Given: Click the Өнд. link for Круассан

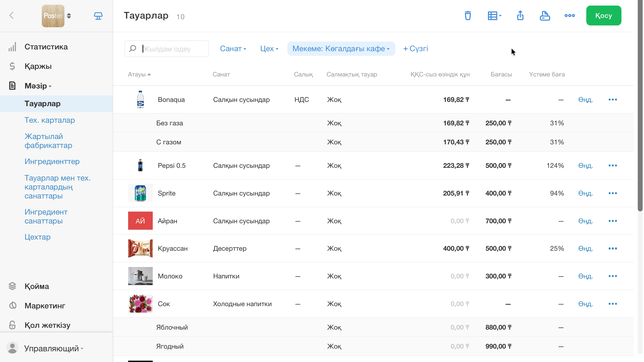Looking at the screenshot, I should [585, 248].
